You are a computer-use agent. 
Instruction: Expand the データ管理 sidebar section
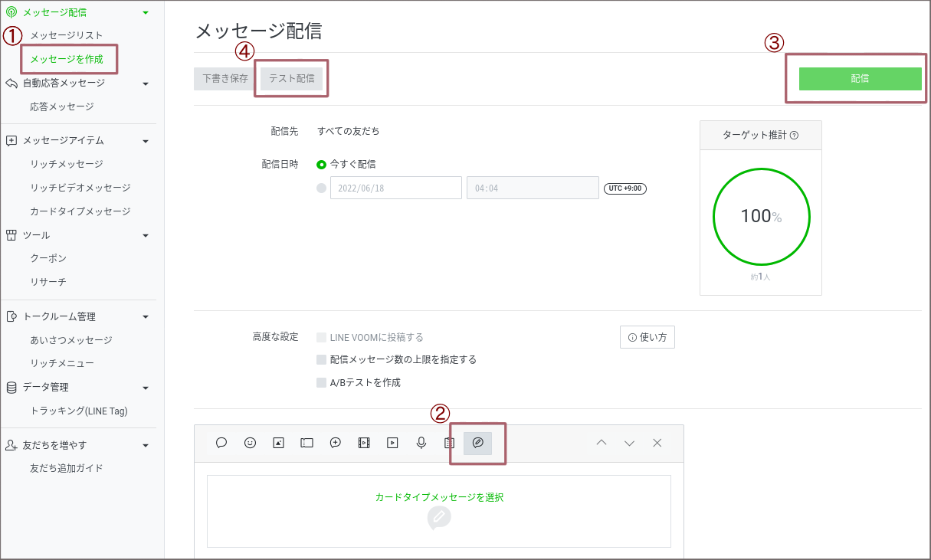(x=145, y=387)
